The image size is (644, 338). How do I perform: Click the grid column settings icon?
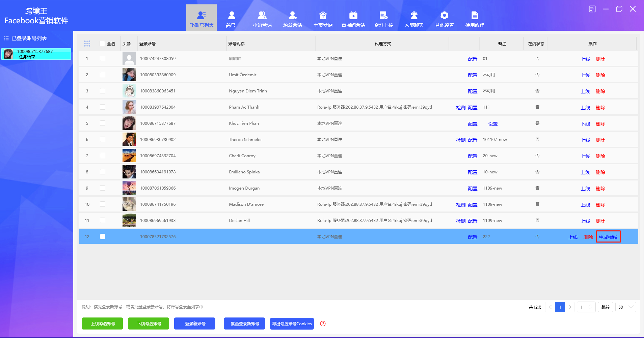pos(87,44)
